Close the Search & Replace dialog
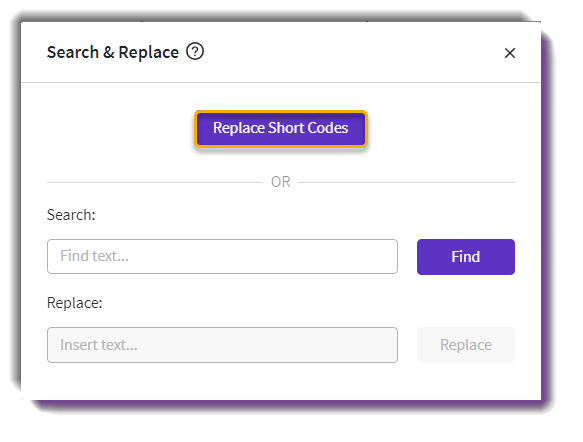Image resolution: width=583 pixels, height=442 pixels. [510, 53]
